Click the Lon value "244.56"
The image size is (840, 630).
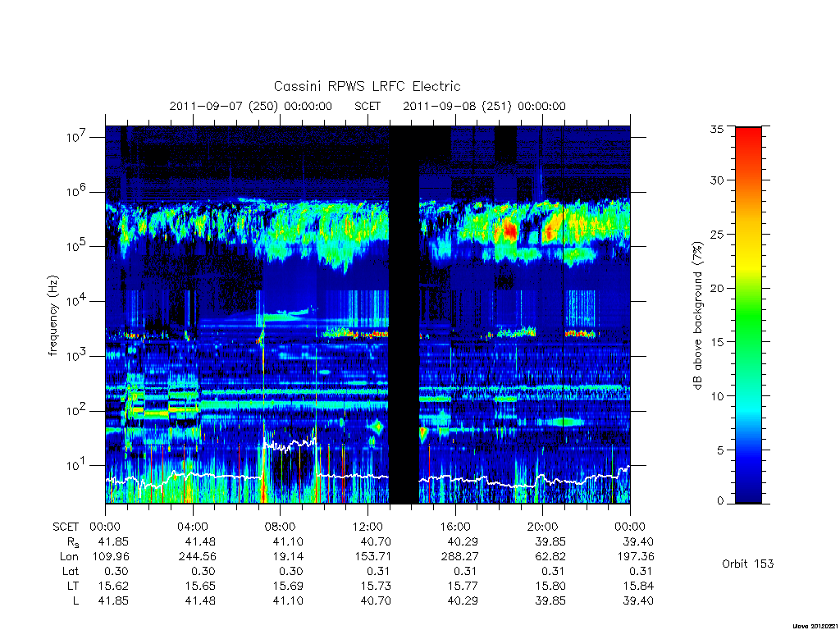197,557
